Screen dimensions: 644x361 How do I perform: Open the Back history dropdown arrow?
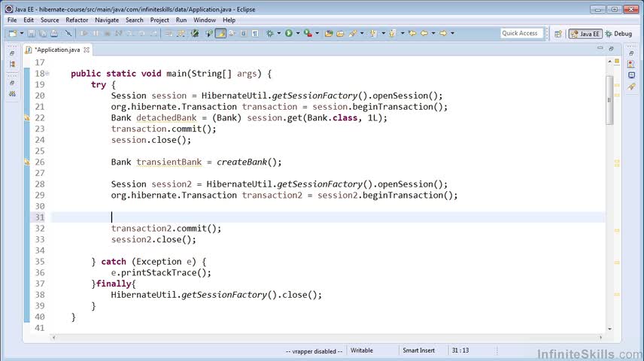[433, 33]
